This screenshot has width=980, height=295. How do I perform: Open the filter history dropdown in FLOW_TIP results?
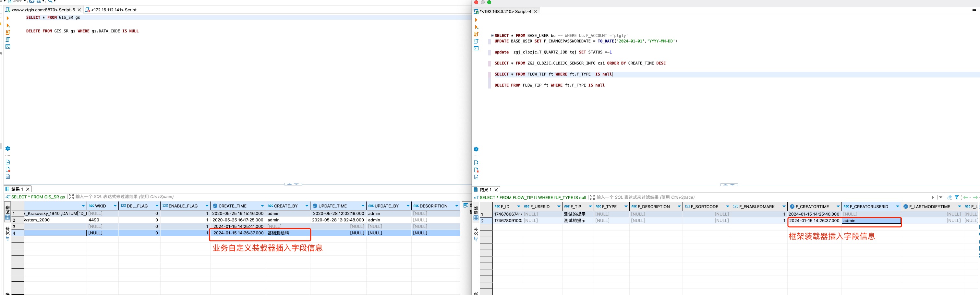point(940,197)
